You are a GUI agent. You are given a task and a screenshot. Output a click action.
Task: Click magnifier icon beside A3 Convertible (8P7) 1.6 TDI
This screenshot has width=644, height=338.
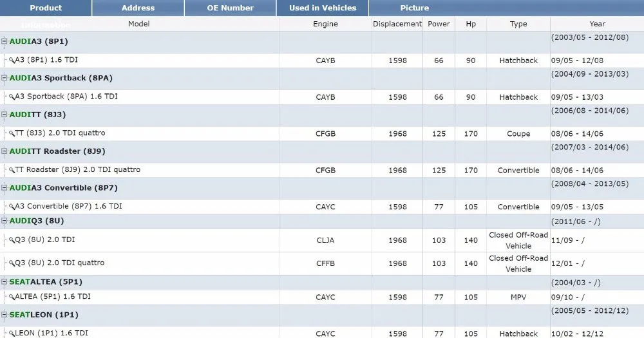point(12,207)
